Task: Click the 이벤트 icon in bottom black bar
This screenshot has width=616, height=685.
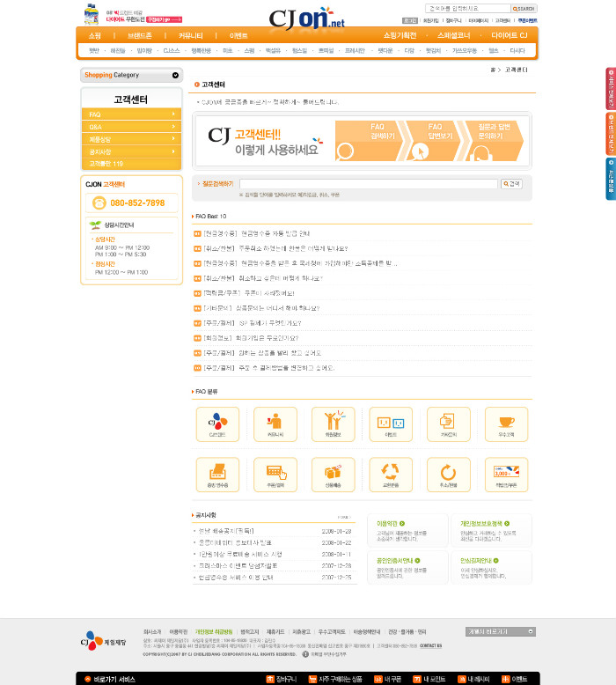Action: point(505,679)
